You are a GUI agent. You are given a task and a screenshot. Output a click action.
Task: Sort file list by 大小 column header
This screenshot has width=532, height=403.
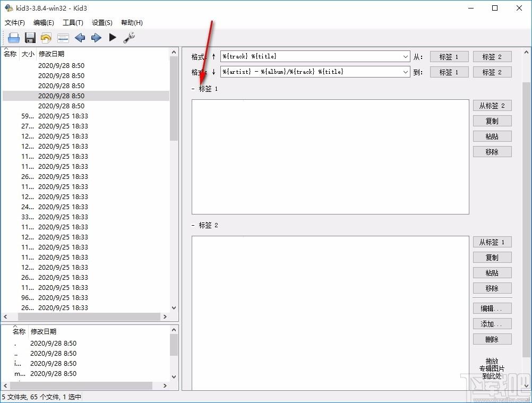[28, 54]
